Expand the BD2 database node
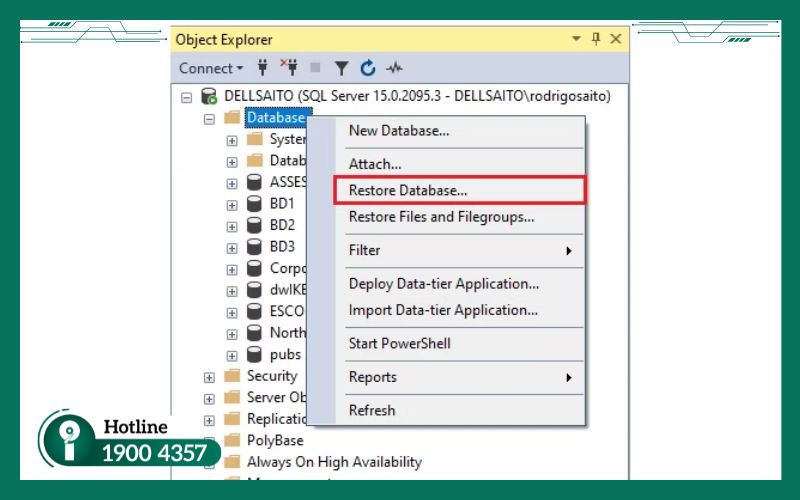The height and width of the screenshot is (500, 800). pyautogui.click(x=232, y=226)
